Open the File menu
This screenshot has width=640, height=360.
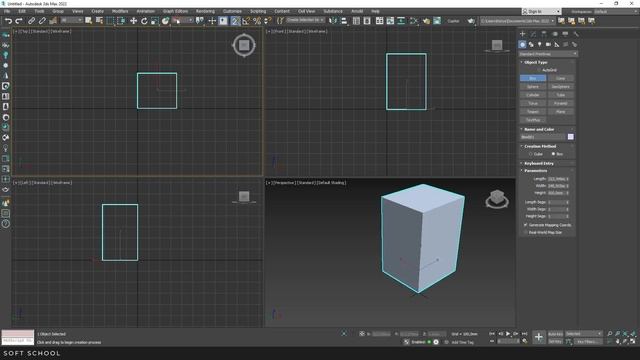pyautogui.click(x=7, y=11)
